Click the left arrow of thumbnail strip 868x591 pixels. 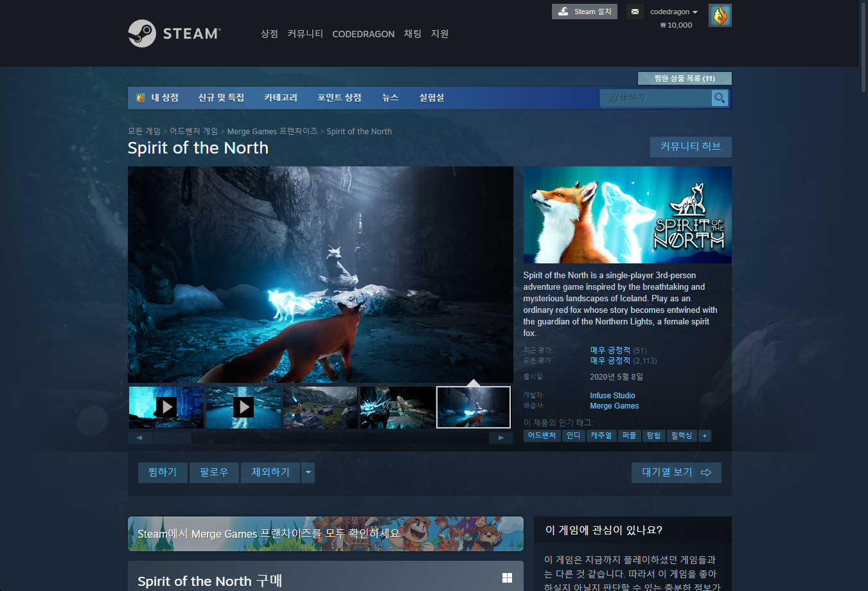pos(139,438)
